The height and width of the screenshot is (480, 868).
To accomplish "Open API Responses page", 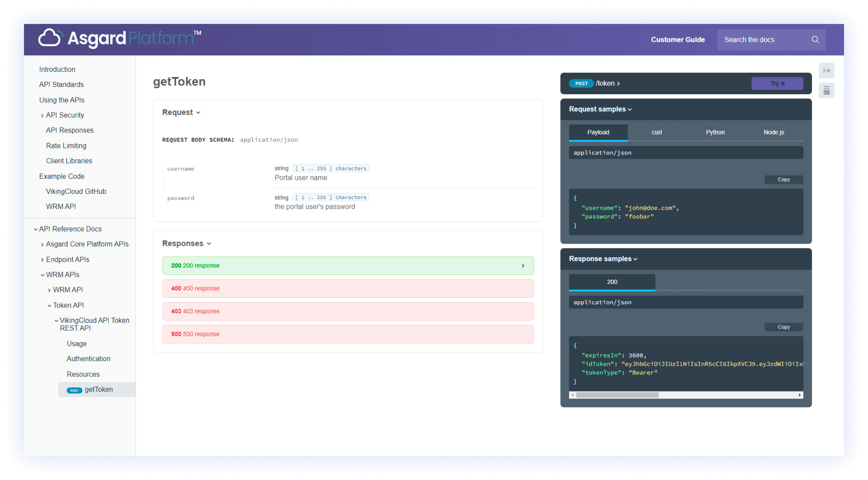I will pyautogui.click(x=70, y=130).
